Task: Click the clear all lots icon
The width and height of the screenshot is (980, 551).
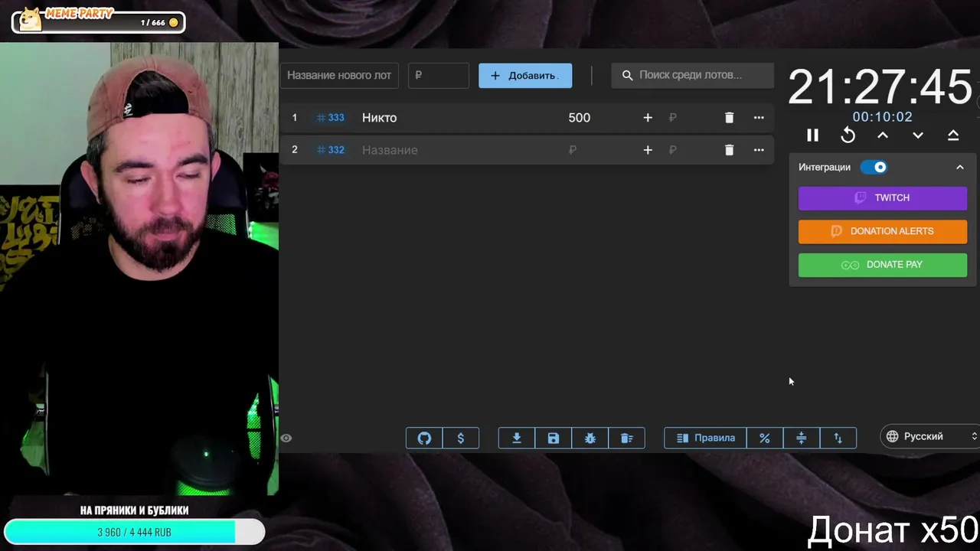Action: [627, 438]
